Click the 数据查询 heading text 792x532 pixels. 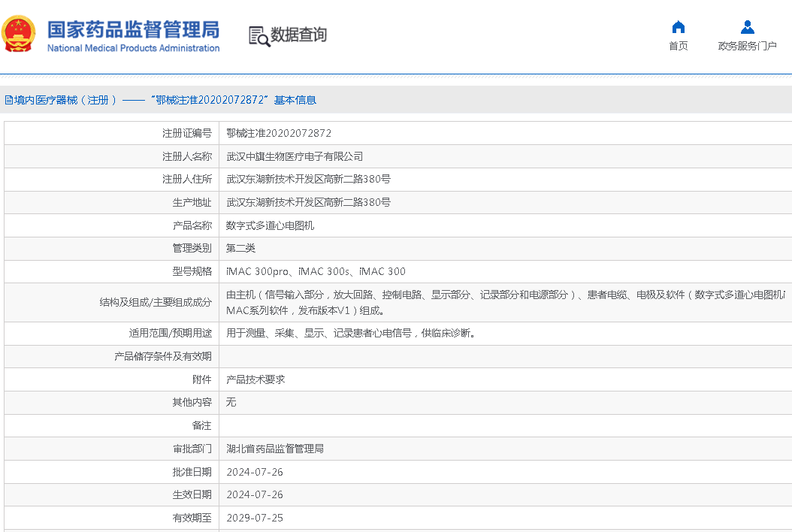click(298, 35)
